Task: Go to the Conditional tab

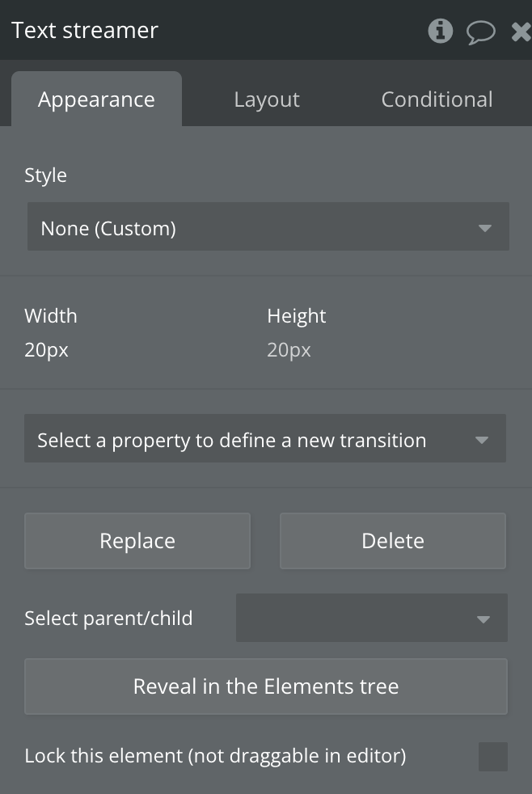Action: [437, 99]
